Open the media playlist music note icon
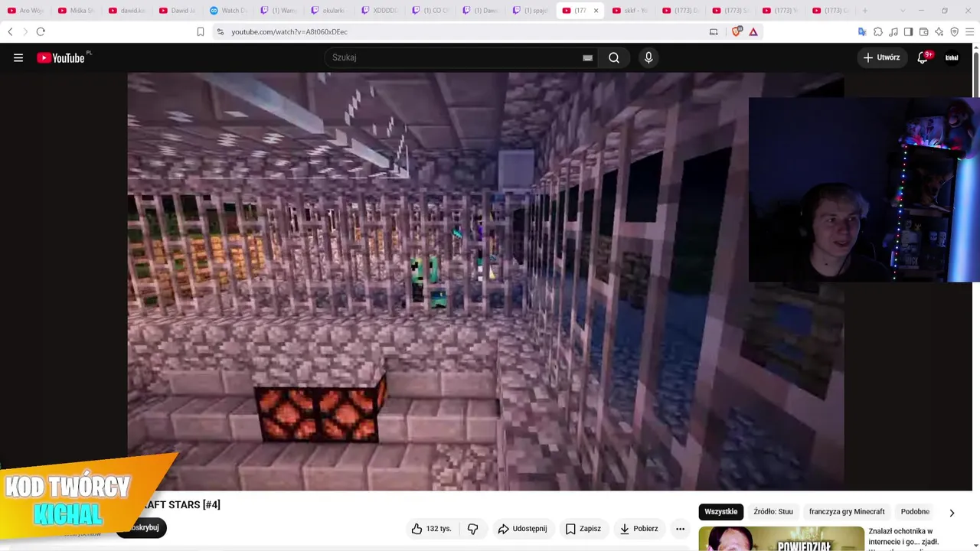The image size is (980, 551). 893,31
